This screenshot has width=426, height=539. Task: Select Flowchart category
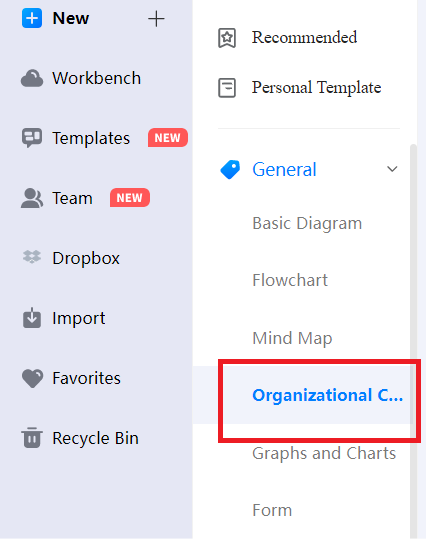point(290,280)
